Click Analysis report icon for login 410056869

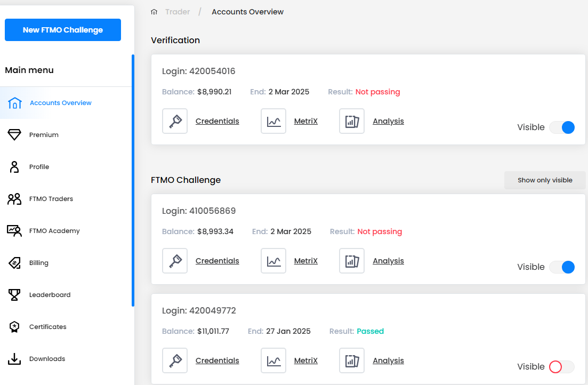pos(352,261)
